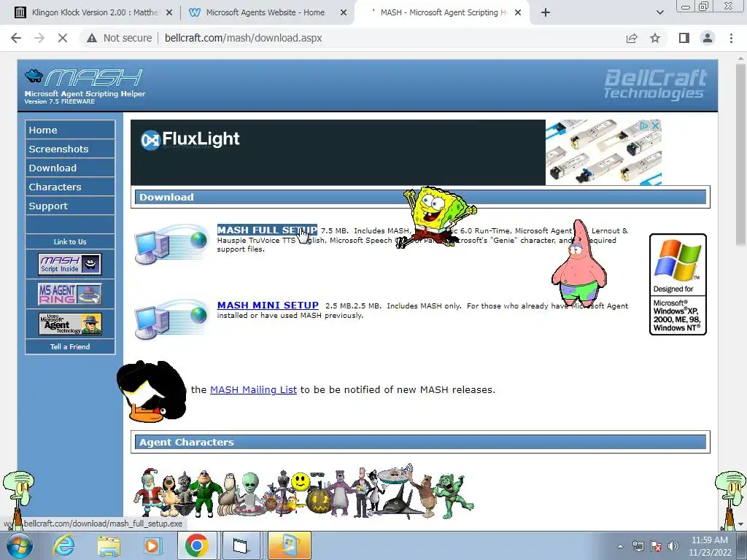747x560 pixels.
Task: Click the Link to Us link
Action: tap(70, 242)
